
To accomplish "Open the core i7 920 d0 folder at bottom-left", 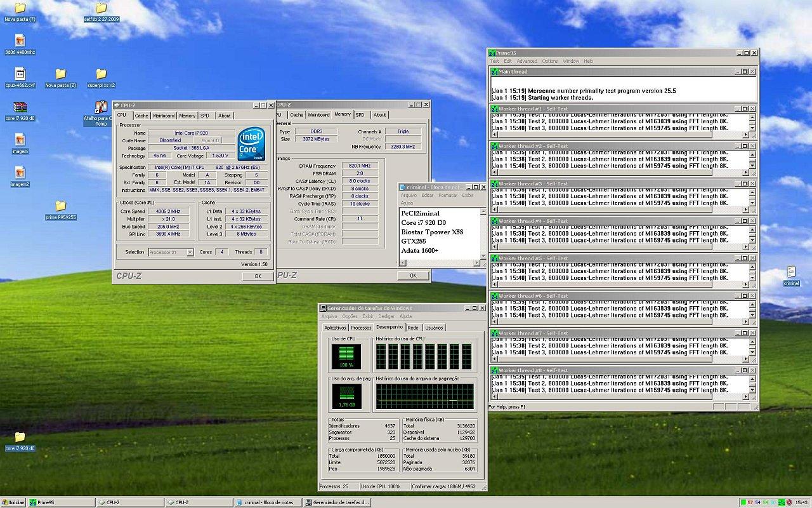I will [20, 437].
